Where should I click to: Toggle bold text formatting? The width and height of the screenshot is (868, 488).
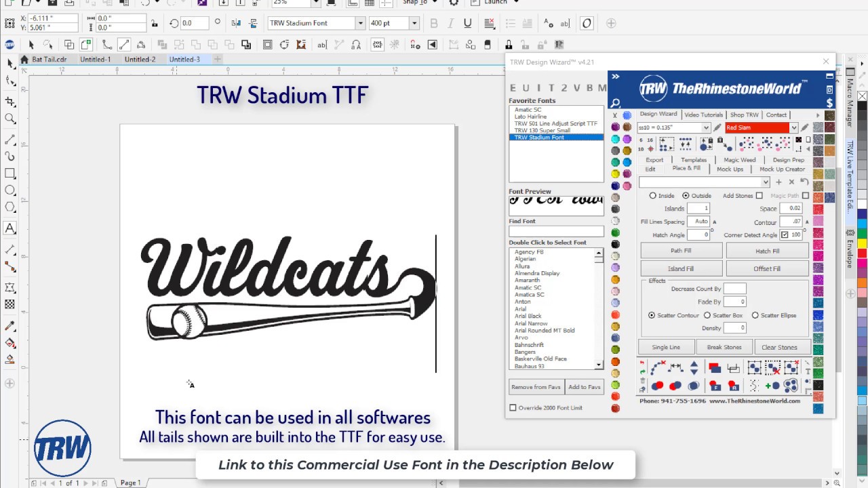tap(434, 23)
